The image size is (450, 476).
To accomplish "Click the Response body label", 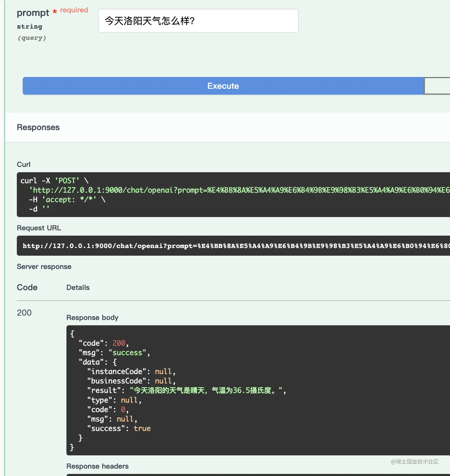I will pyautogui.click(x=92, y=318).
